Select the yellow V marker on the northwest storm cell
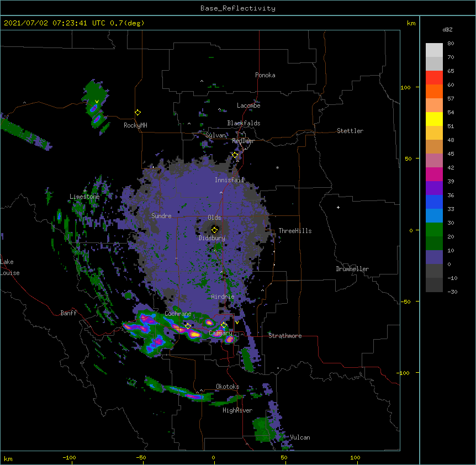The height and width of the screenshot is (465, 476). point(97,102)
